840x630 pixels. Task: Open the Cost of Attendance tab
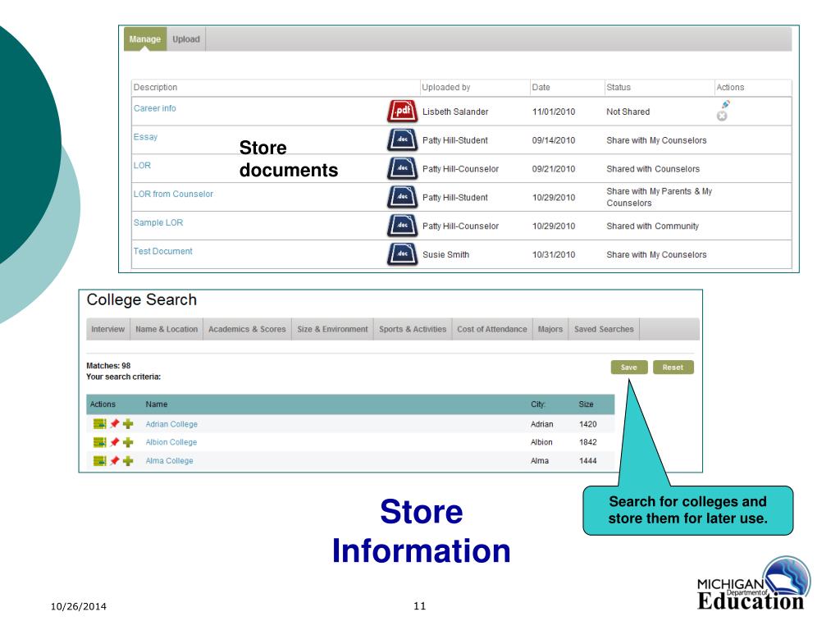(x=492, y=329)
